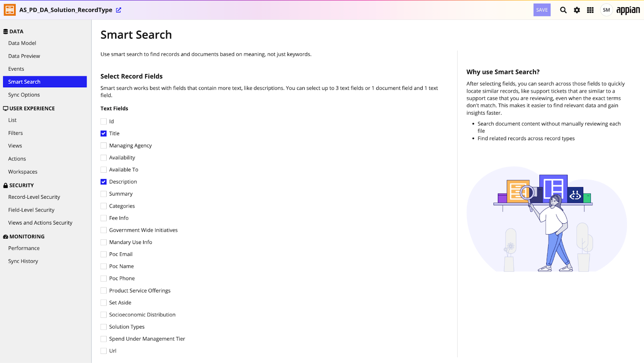This screenshot has width=644, height=363.
Task: Open Views page
Action: [15, 146]
